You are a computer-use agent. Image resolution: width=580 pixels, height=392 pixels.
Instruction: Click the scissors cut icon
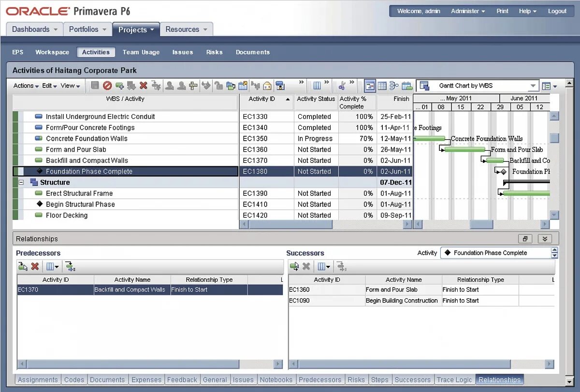click(342, 86)
